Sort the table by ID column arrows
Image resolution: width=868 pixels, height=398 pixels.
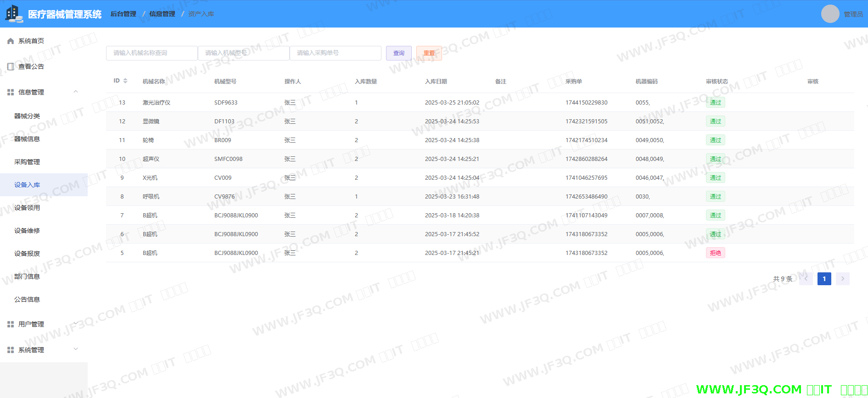(125, 81)
